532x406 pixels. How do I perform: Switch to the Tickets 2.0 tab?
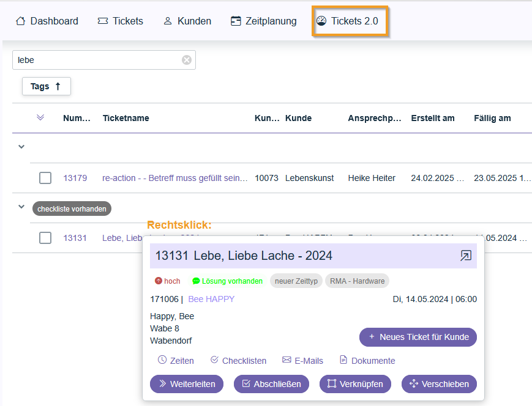tap(348, 21)
